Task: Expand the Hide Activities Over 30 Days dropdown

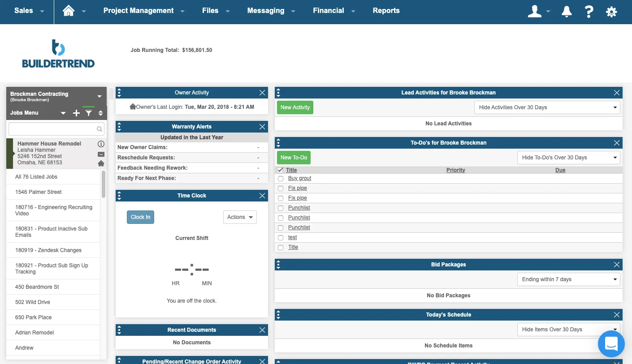Action: point(547,107)
